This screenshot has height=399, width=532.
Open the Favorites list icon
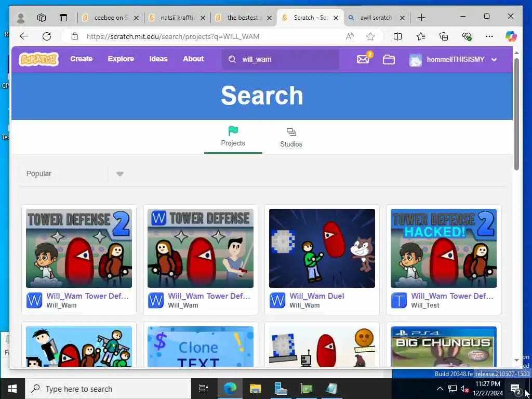point(421,36)
